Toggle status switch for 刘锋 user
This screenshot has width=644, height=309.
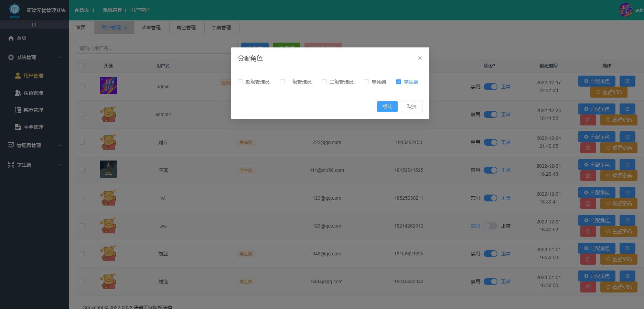coord(491,282)
